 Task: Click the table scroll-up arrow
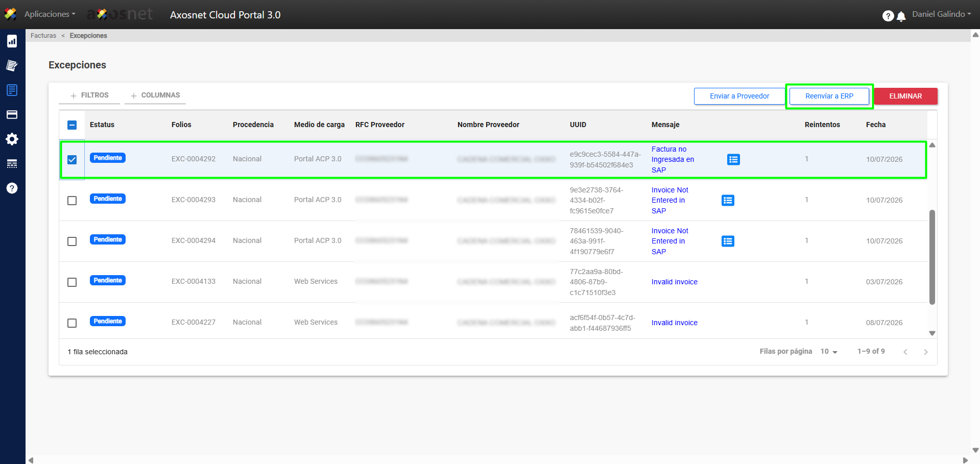click(x=932, y=145)
